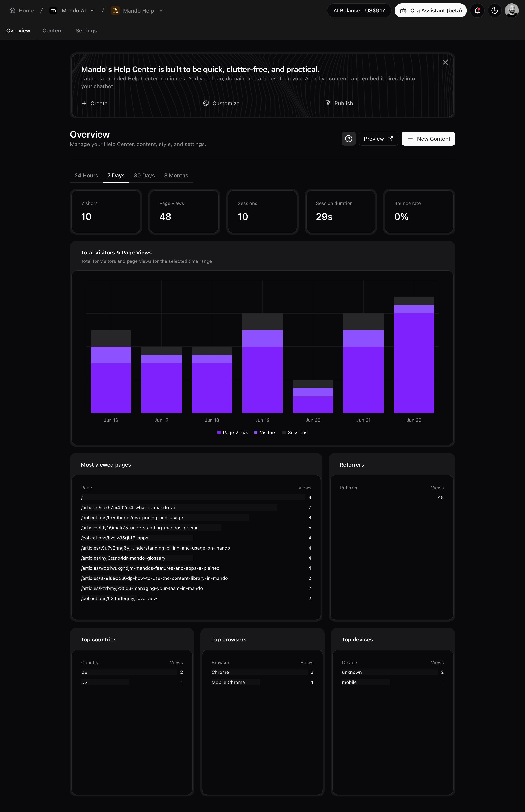Click the unknown device row
Screen dimensions: 525x812
393,672
